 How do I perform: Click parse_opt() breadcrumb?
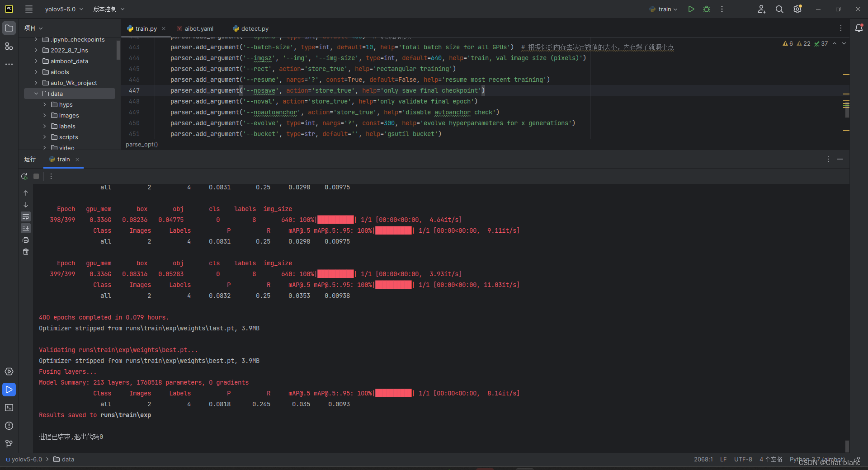(142, 144)
